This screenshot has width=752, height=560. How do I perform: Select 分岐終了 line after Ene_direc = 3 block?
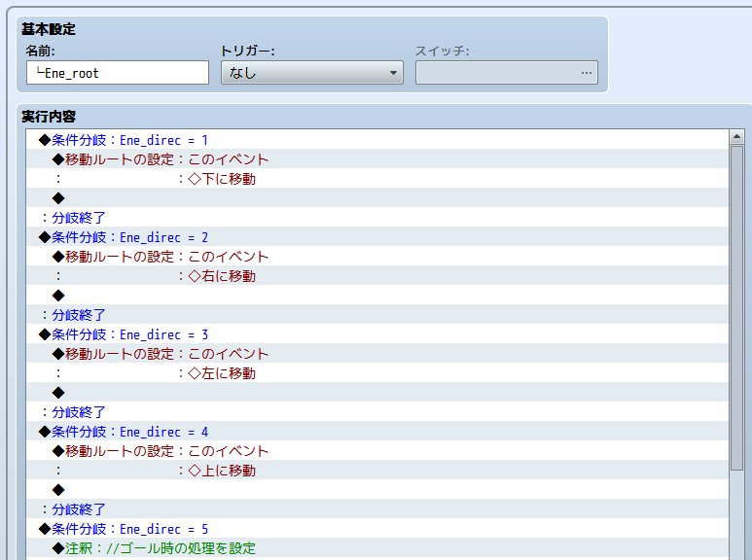(377, 412)
